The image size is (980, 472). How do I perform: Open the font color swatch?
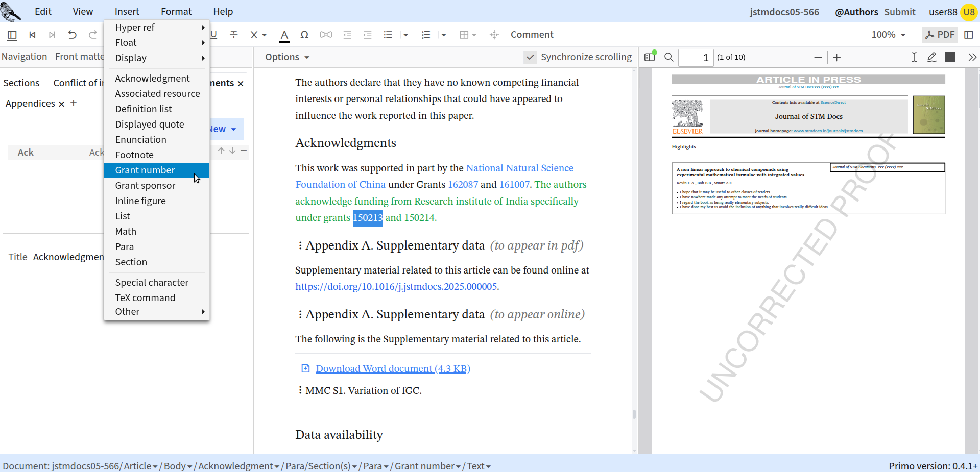pos(284,35)
